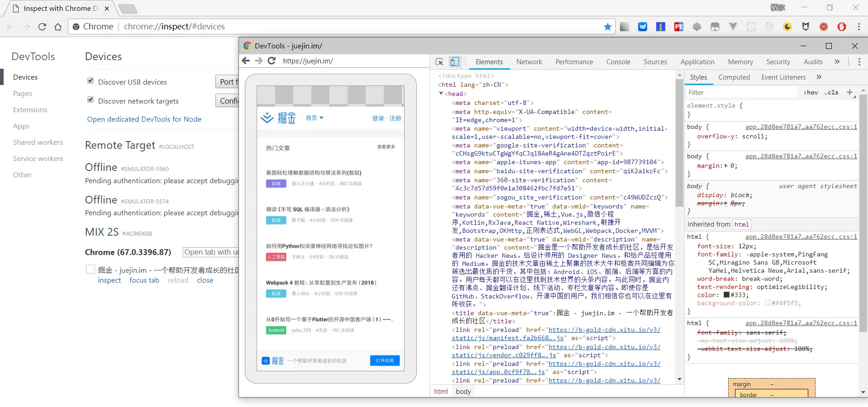Click the 掘金 logo in the phone preview
The height and width of the screenshot is (407, 868).
[x=278, y=118]
